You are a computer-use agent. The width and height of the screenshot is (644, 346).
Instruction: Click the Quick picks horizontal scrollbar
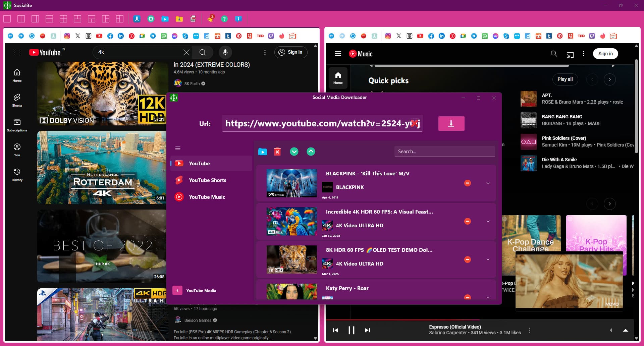tap(472, 66)
